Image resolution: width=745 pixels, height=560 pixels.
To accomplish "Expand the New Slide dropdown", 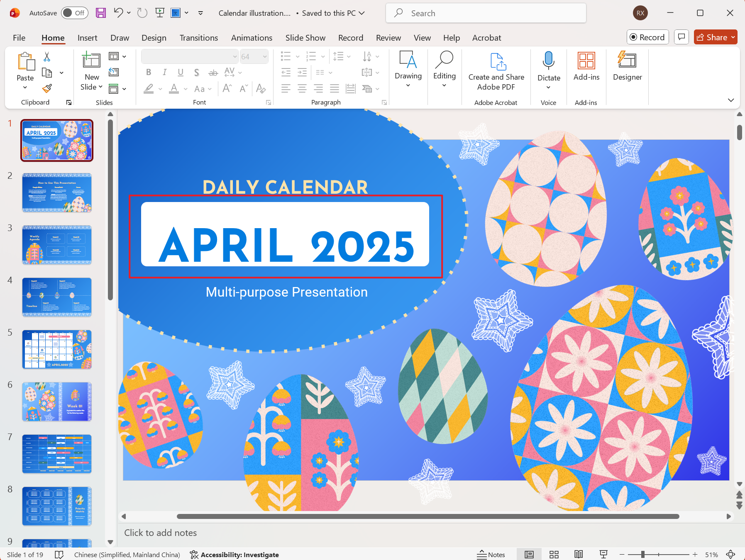I will click(92, 87).
